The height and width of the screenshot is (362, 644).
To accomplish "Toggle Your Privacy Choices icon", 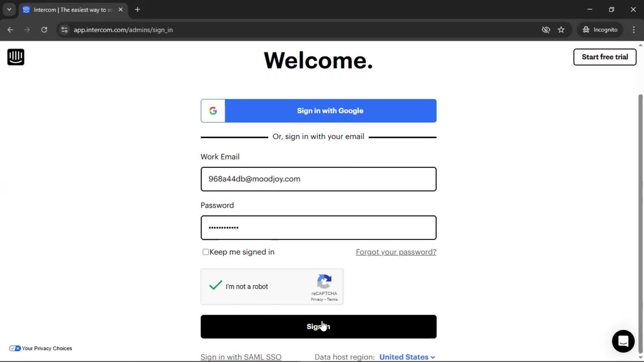I will tap(15, 348).
